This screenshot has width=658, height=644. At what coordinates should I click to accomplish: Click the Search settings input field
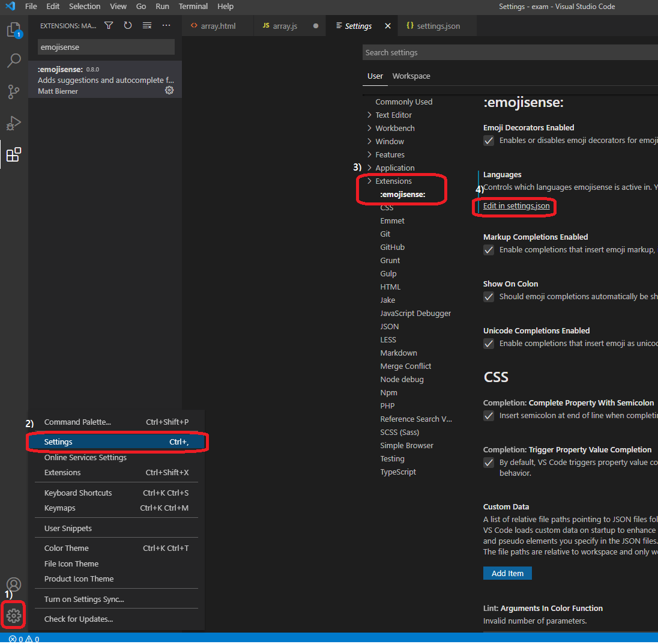pyautogui.click(x=510, y=52)
